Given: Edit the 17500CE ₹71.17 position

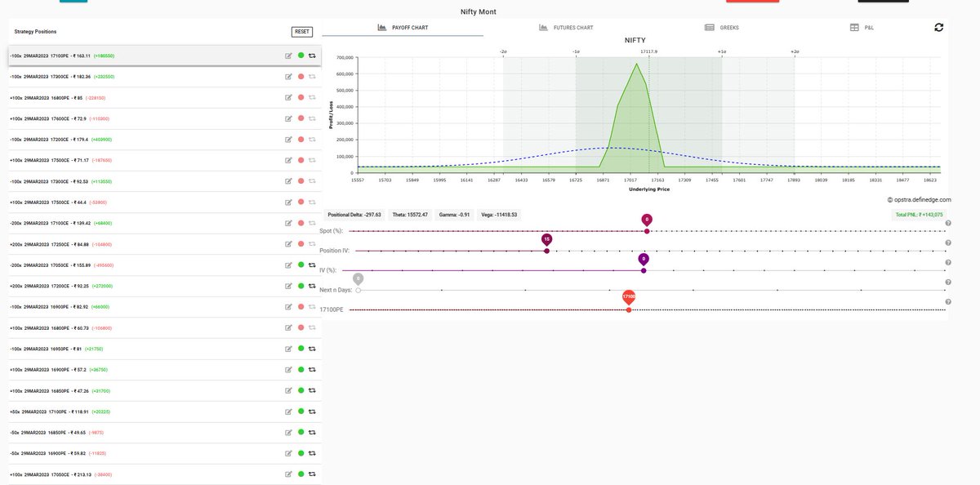Looking at the screenshot, I should pos(288,160).
